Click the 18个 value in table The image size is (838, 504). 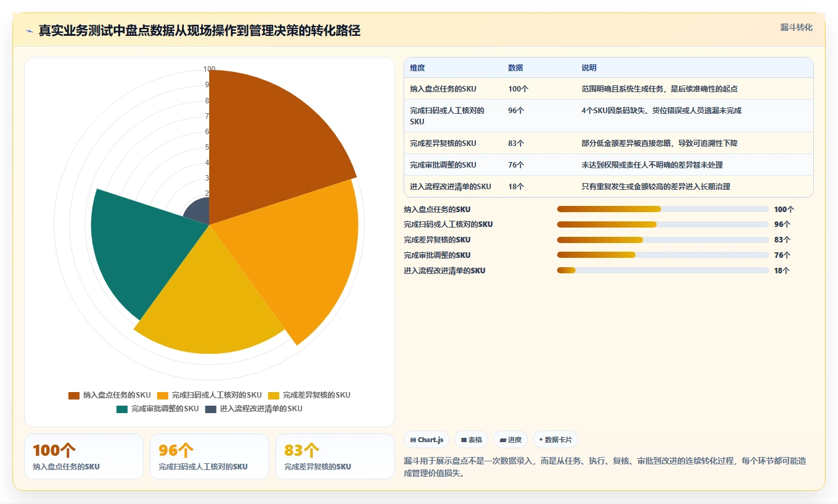516,187
